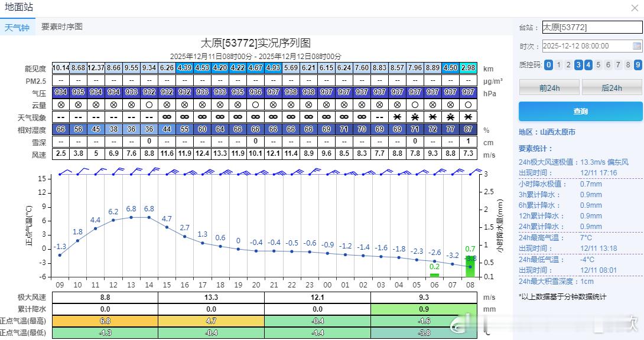Click snow depth cell showing 1

(x=468, y=141)
